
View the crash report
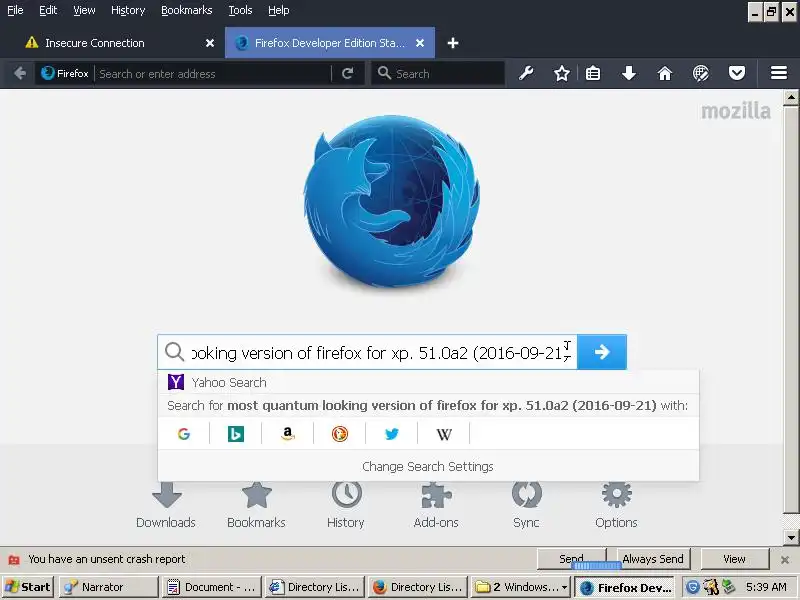(x=734, y=559)
